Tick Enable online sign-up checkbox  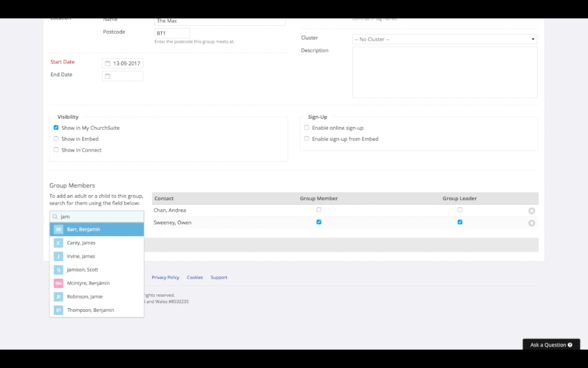click(307, 128)
